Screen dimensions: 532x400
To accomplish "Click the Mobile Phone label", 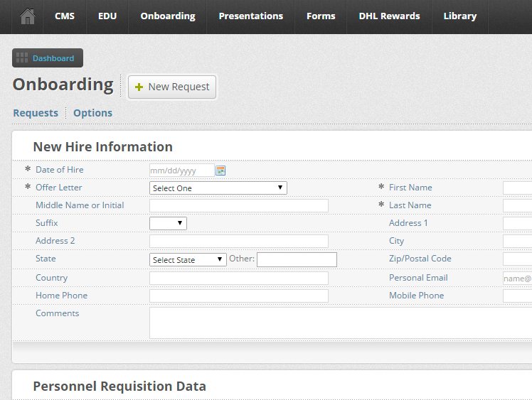I will coord(416,296).
